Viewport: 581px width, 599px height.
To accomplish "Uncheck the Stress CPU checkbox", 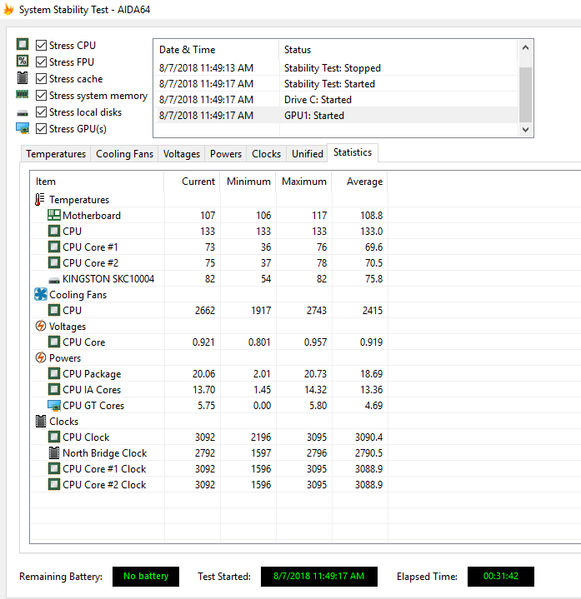I will [41, 45].
